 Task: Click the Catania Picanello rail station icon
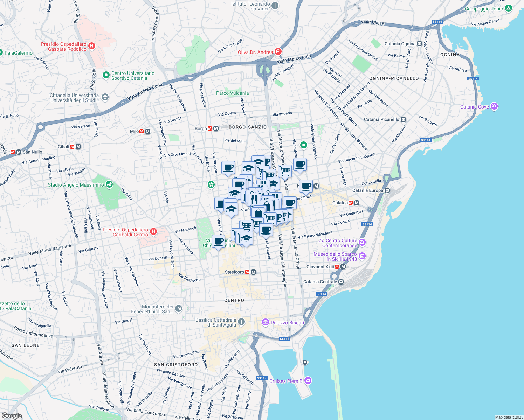pos(403,119)
